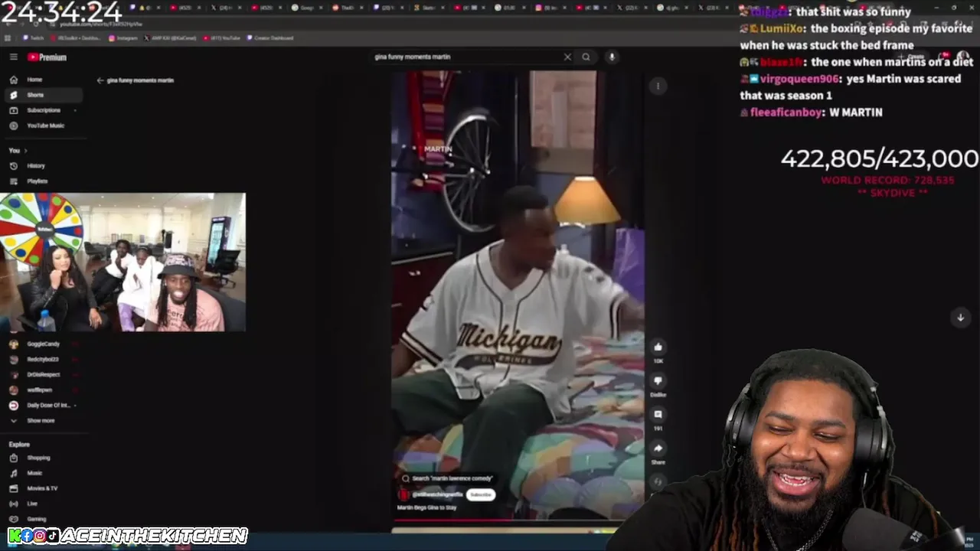Viewport: 980px width, 551px height.
Task: Play the Martin Short video
Action: pos(518,295)
